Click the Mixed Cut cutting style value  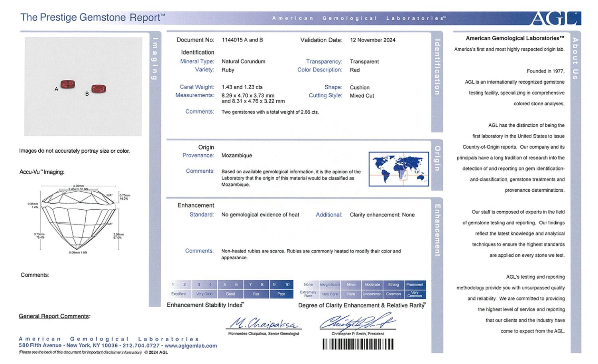point(362,96)
